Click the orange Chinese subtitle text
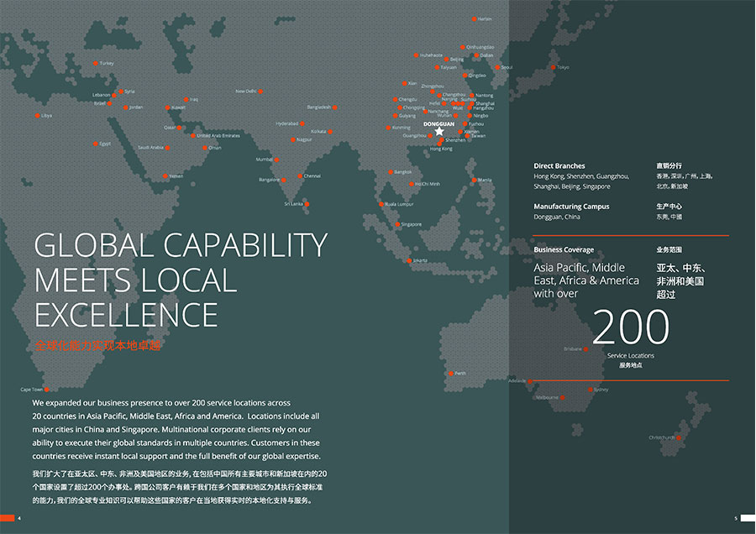Image resolution: width=756 pixels, height=534 pixels. click(x=97, y=346)
